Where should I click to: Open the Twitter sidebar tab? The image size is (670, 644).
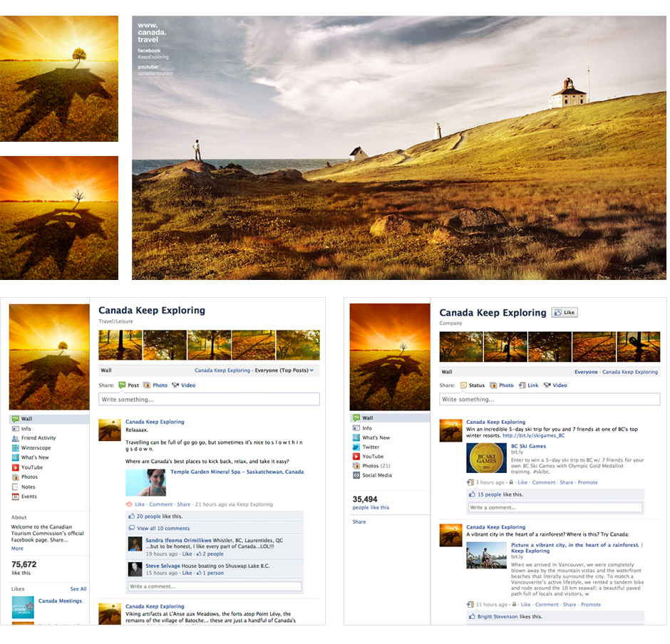click(371, 447)
